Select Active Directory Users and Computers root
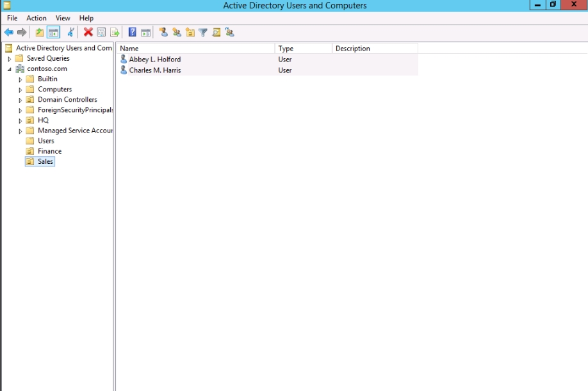 [x=64, y=48]
